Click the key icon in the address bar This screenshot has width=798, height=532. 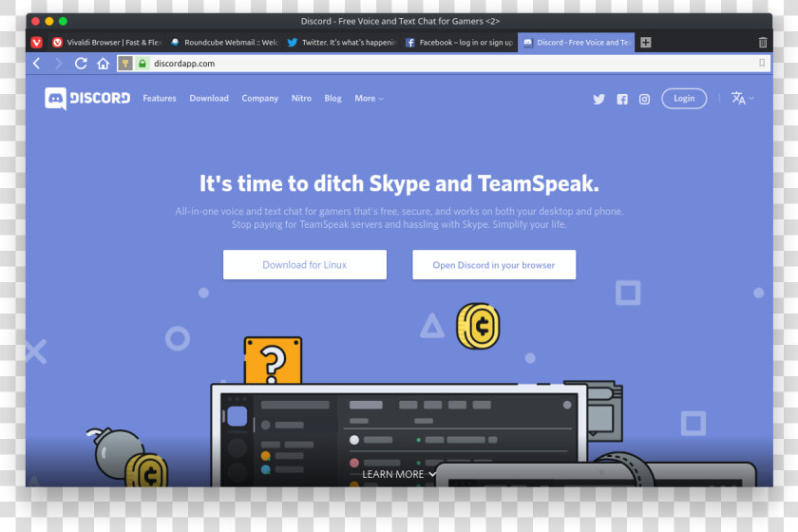pos(125,64)
